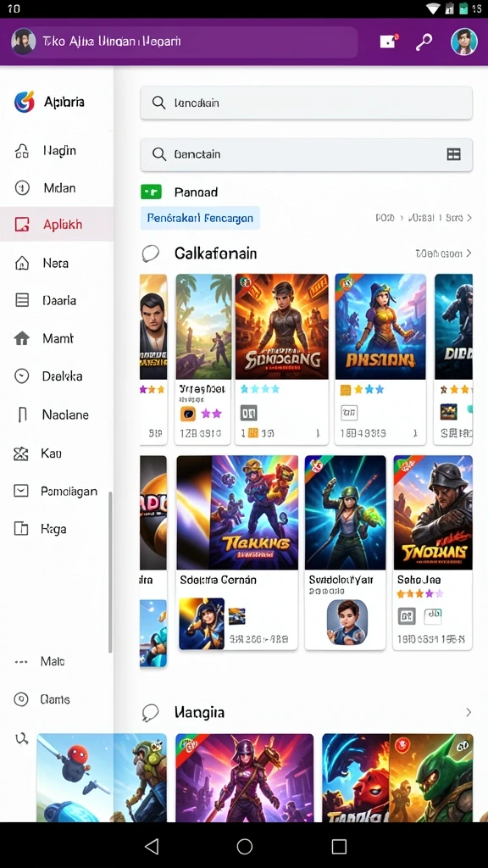The height and width of the screenshot is (868, 488).
Task: Open the Midan clock icon in sidebar
Action: point(21,188)
